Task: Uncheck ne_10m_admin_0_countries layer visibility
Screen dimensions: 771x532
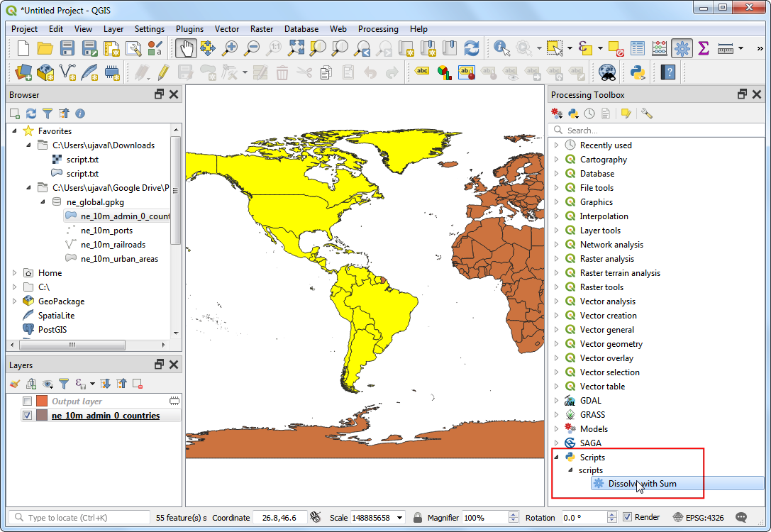Action: click(28, 416)
